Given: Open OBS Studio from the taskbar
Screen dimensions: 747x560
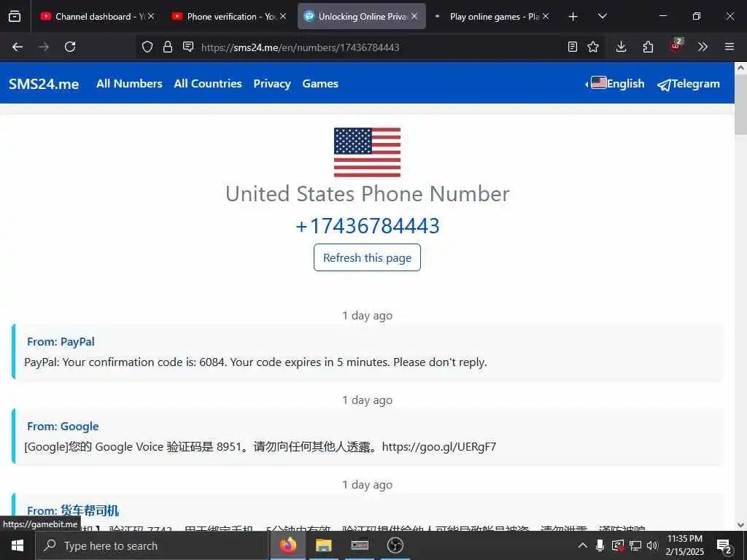Looking at the screenshot, I should 395,545.
